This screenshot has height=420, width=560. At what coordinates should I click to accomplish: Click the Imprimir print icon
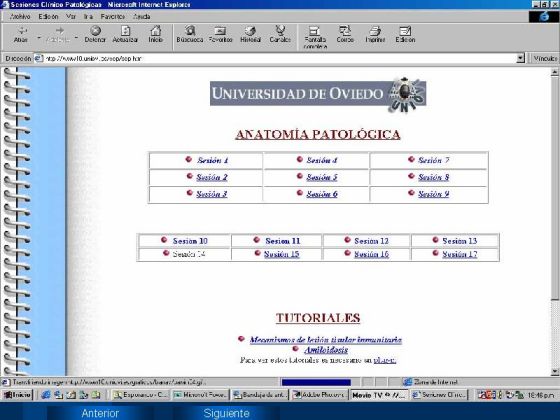tap(375, 31)
